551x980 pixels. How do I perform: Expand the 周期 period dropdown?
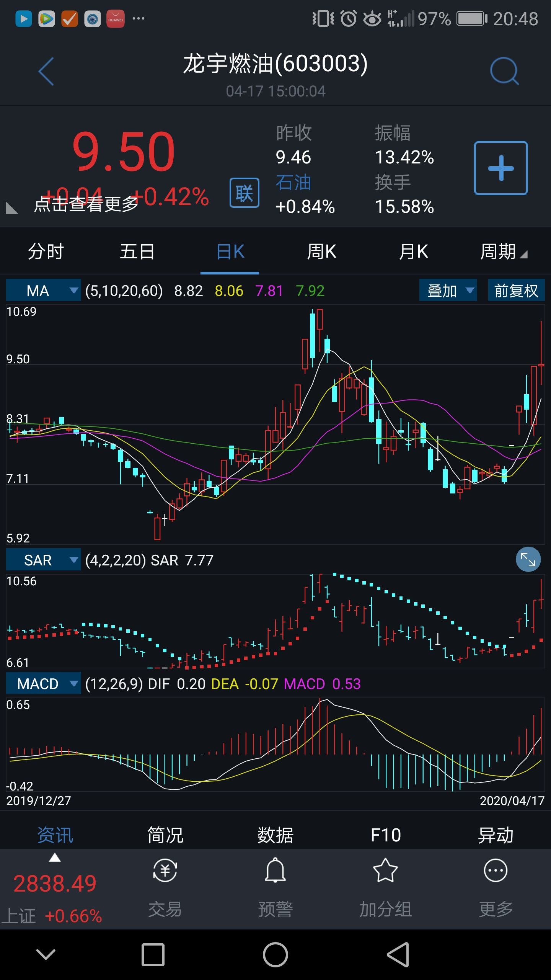click(504, 252)
